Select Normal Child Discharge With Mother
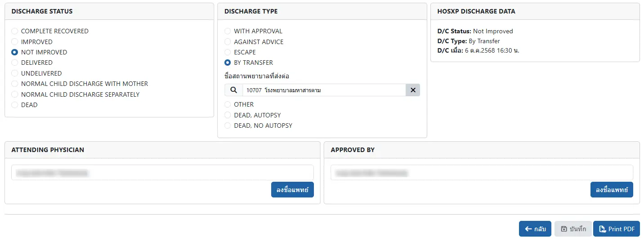 click(15, 84)
